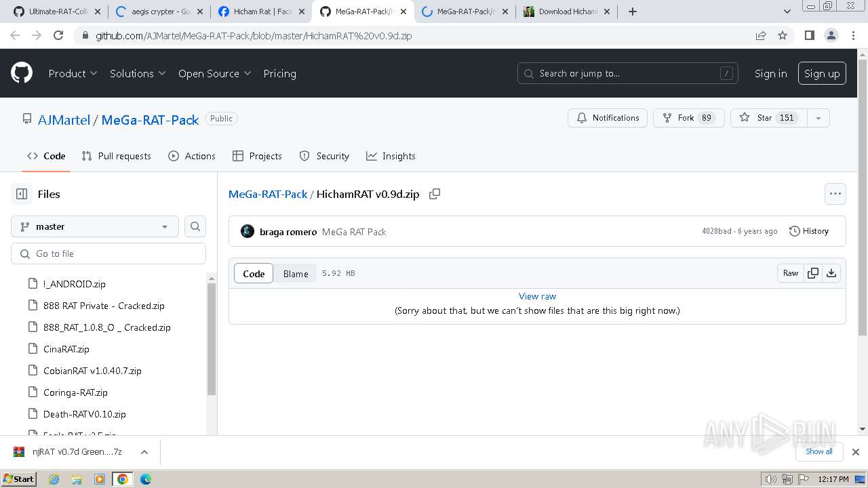
Task: Open commit hash 4028bad
Action: (716, 231)
